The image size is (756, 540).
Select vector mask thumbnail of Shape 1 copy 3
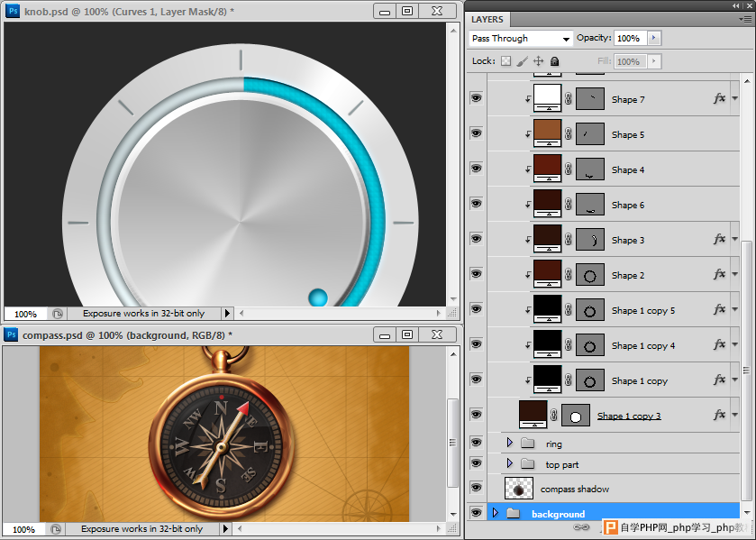point(576,416)
